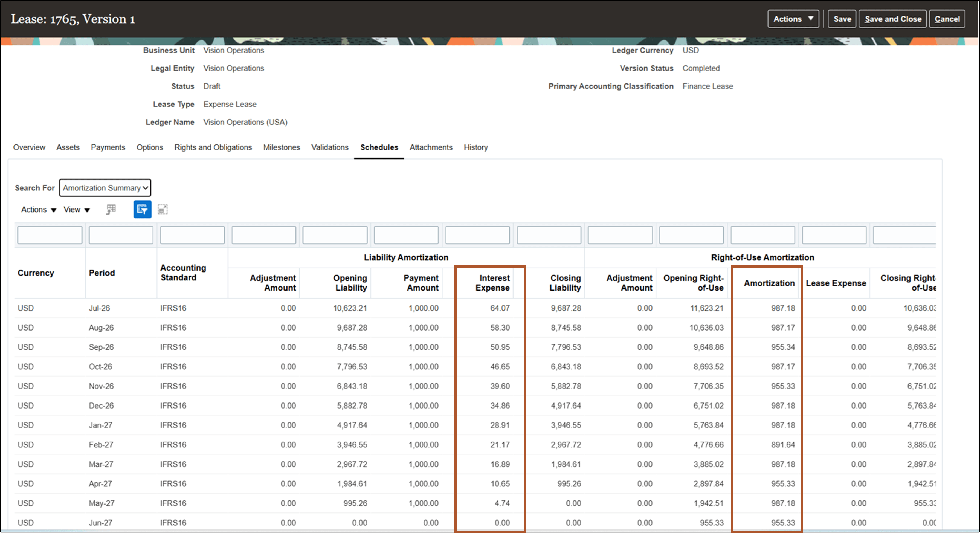Switch to the Assets tab
This screenshot has height=533, width=980.
click(x=68, y=147)
